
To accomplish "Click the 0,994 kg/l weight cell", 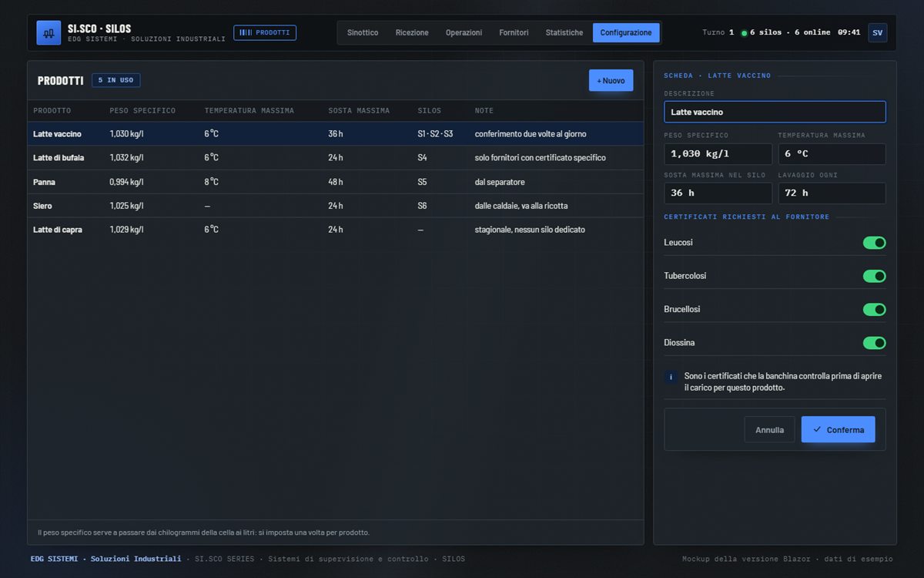I will (x=126, y=182).
